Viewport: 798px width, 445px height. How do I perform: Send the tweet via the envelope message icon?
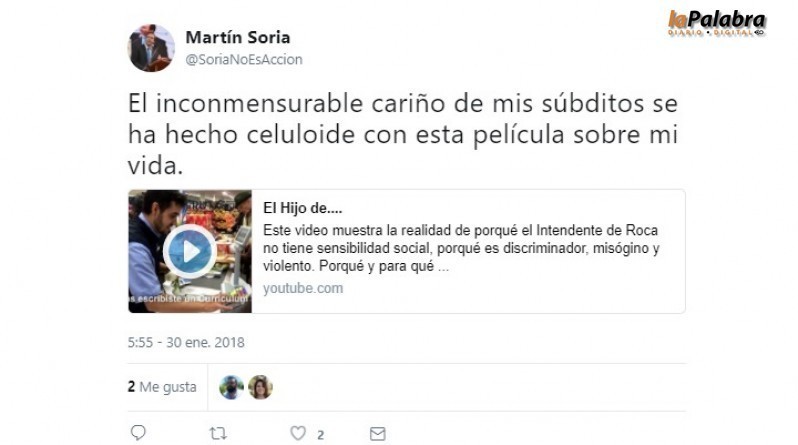378,434
